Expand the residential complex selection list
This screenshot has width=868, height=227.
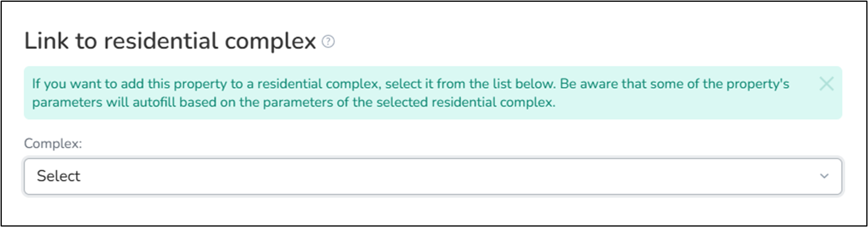[433, 176]
